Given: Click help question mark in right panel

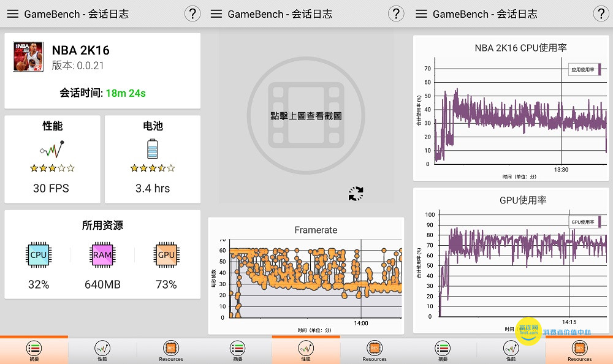Looking at the screenshot, I should 601,13.
